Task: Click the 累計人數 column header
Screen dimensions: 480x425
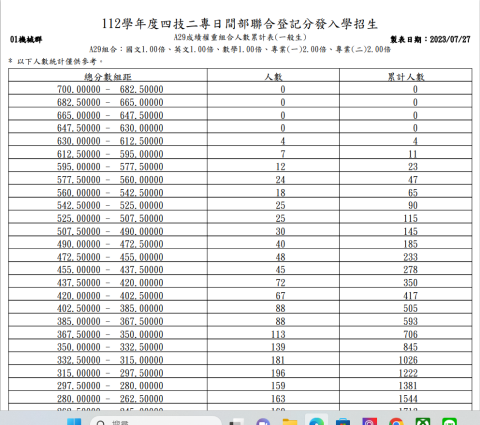Action: 406,77
